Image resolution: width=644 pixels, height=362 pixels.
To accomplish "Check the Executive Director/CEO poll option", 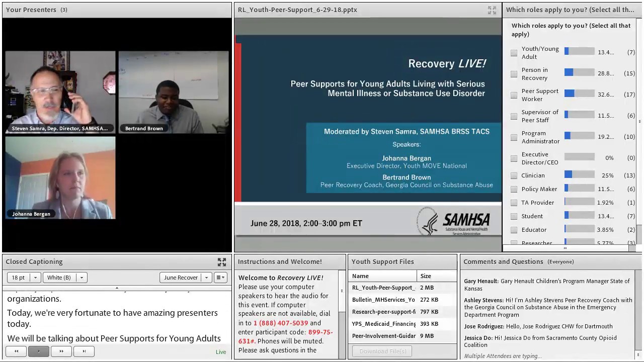I will [514, 158].
